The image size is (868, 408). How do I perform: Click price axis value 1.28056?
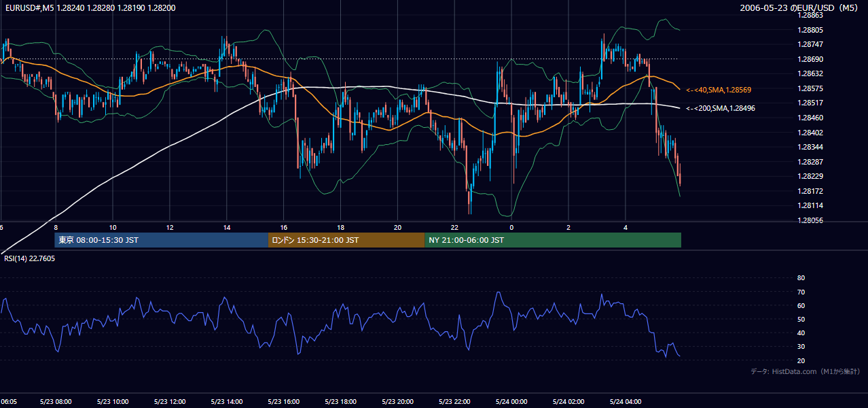pyautogui.click(x=810, y=220)
